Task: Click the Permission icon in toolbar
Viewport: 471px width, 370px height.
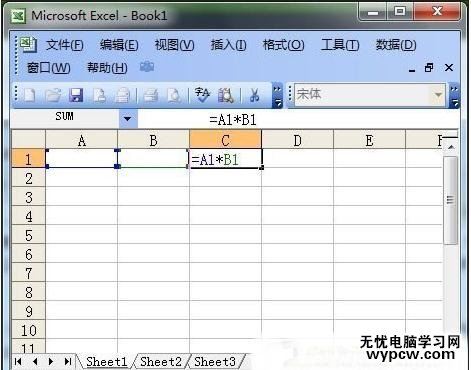Action: 99,96
